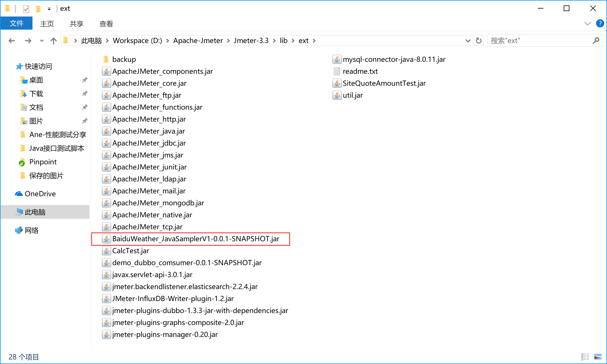The height and width of the screenshot is (364, 607).
Task: Click the Up one level arrow
Action: click(53, 41)
